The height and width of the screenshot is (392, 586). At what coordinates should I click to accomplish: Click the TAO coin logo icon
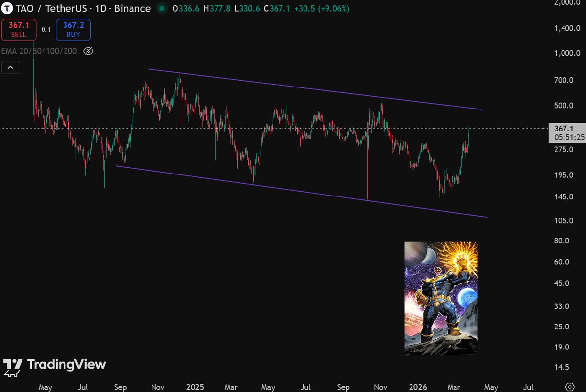7,8
